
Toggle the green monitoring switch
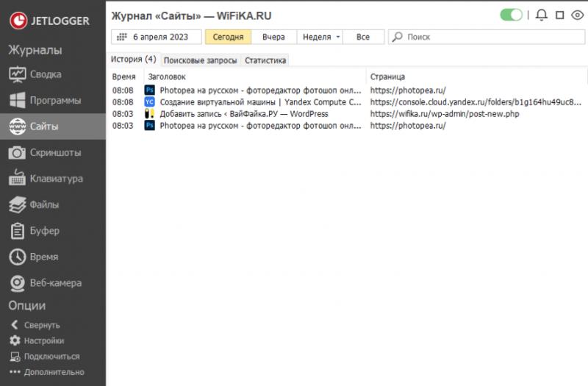(511, 15)
